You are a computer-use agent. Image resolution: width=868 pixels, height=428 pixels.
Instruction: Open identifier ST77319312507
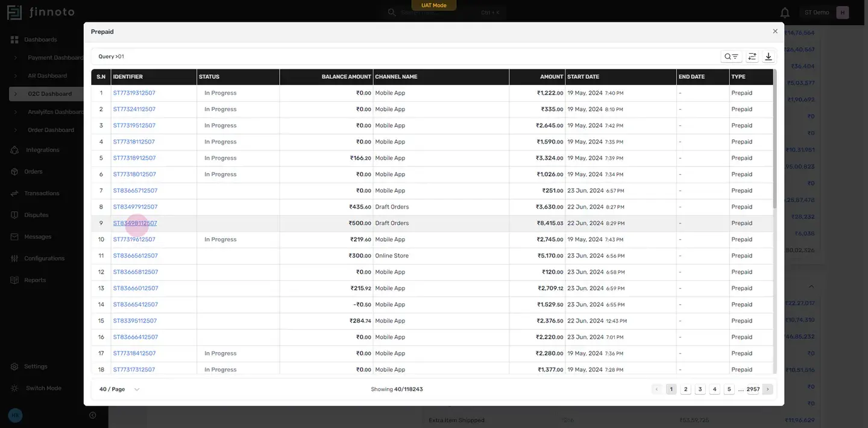(x=134, y=93)
